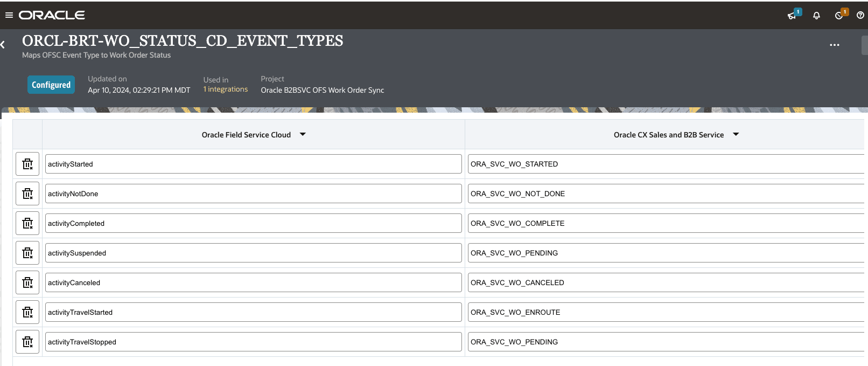This screenshot has height=366, width=868.
Task: Edit the ORA_SVC_WO_NOT_DONE field
Action: tap(666, 194)
